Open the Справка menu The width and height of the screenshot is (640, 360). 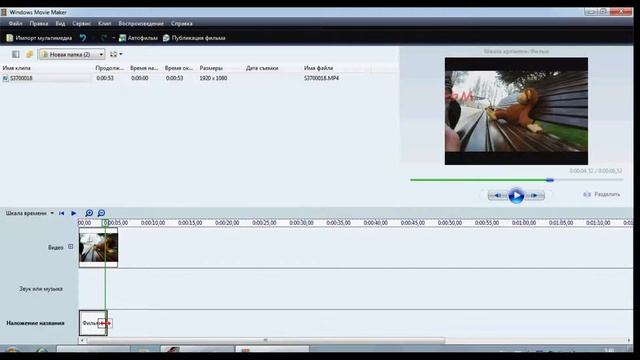(x=182, y=24)
